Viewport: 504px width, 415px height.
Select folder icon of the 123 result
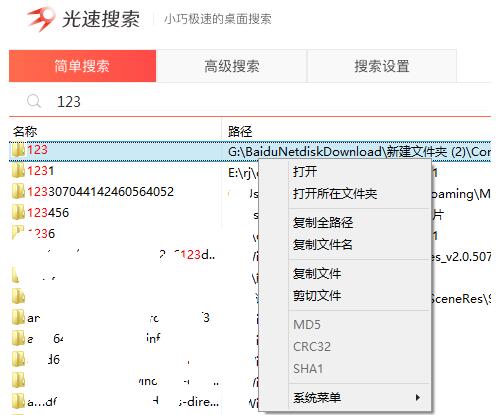coord(18,150)
